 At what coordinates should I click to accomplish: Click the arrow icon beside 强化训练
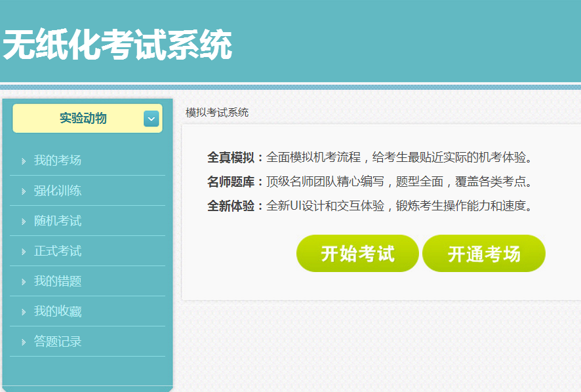coord(24,191)
